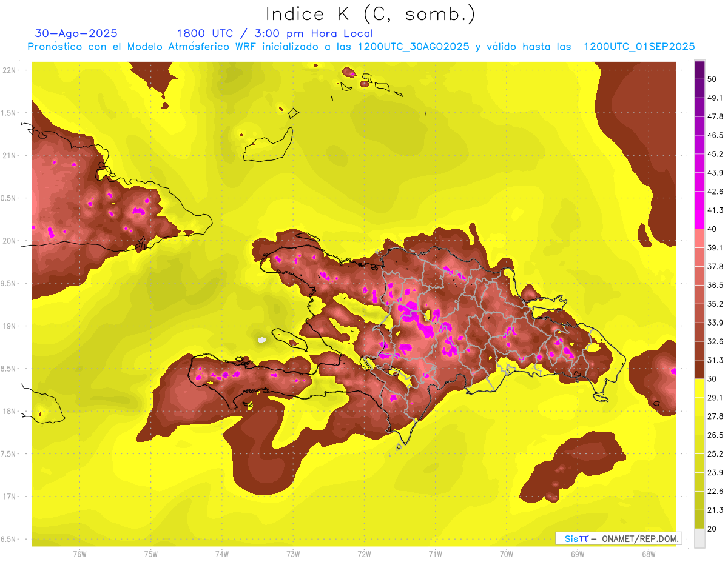Click the legend value "23.9"
The image size is (728, 562).
click(715, 473)
